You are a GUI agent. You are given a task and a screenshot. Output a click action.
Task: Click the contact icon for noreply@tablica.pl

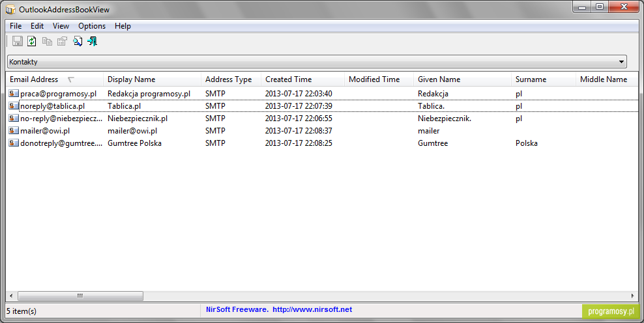click(x=14, y=106)
